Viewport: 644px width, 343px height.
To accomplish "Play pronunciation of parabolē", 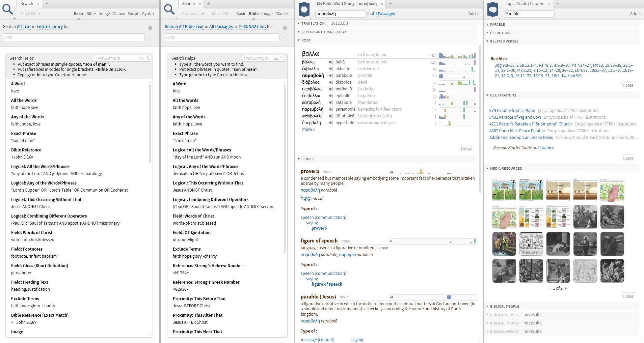I will 331,76.
